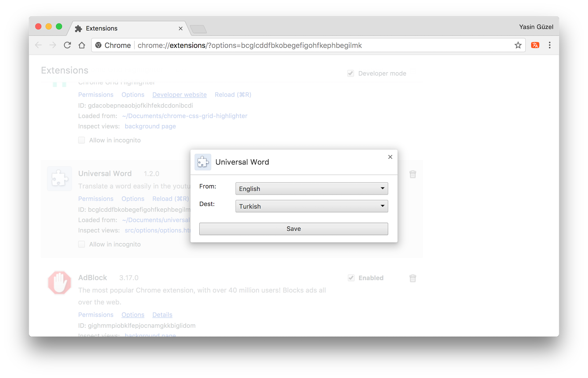Open the AdBlock Details link

pos(162,315)
